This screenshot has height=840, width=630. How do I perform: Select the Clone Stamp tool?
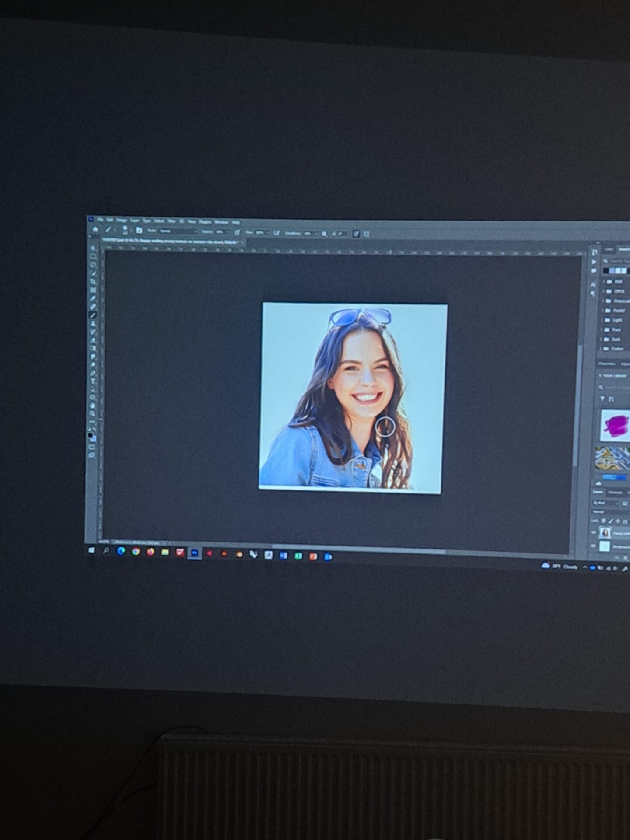(93, 323)
